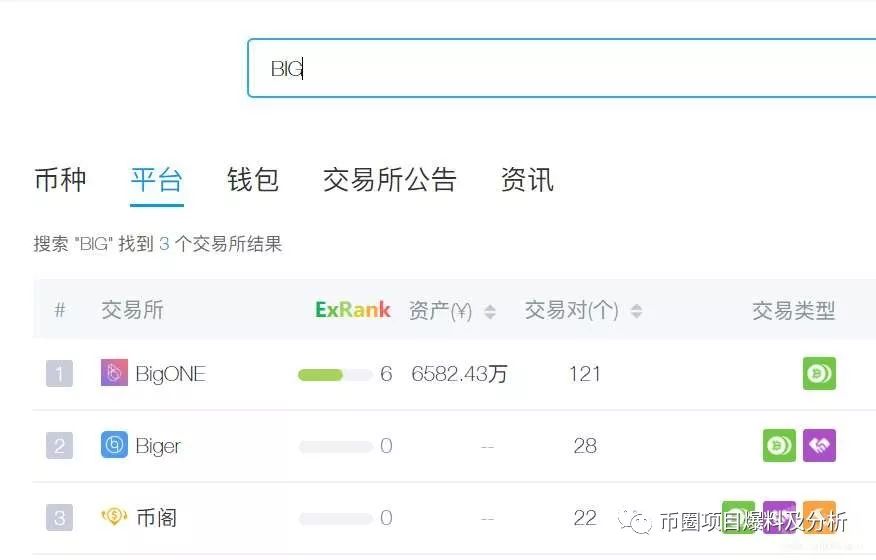Click the 交易所 column header
This screenshot has height=560, width=876.
click(132, 310)
